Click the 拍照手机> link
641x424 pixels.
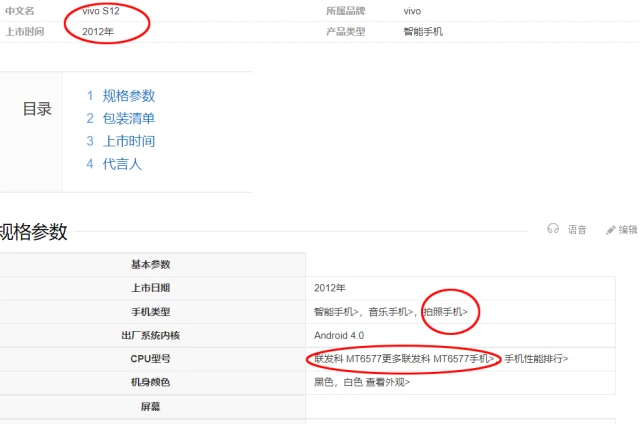point(446,312)
